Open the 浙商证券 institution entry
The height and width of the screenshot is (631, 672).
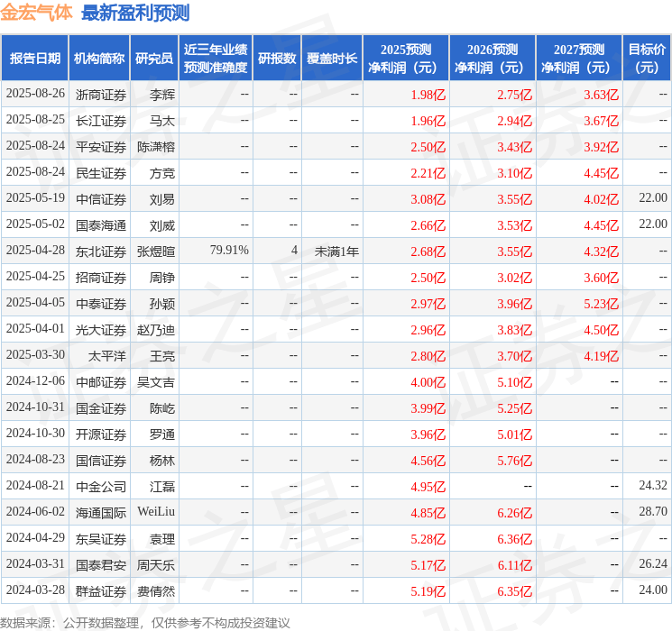[101, 95]
